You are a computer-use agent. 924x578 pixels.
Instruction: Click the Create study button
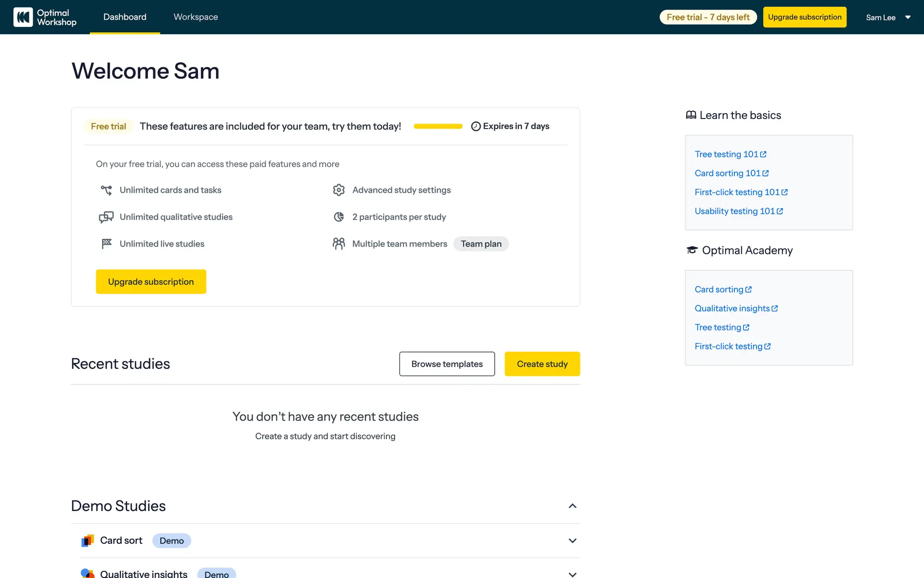click(542, 364)
